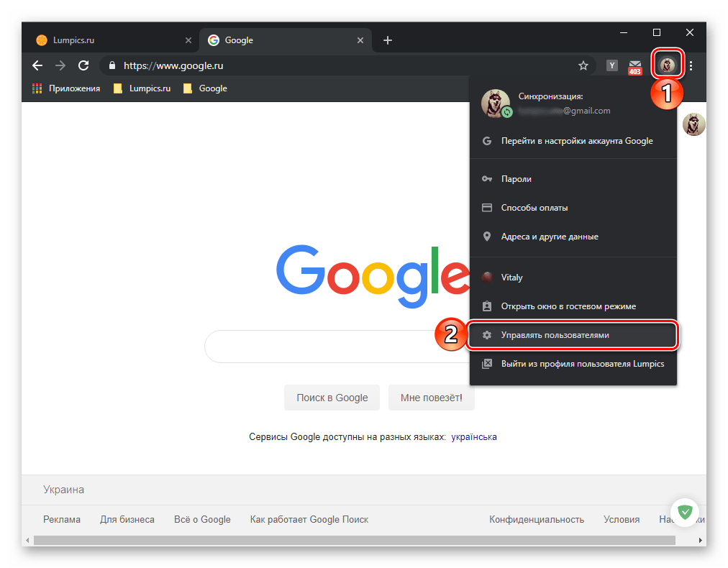Minimize the Chrome window
This screenshot has height=568, width=728.
tap(624, 32)
